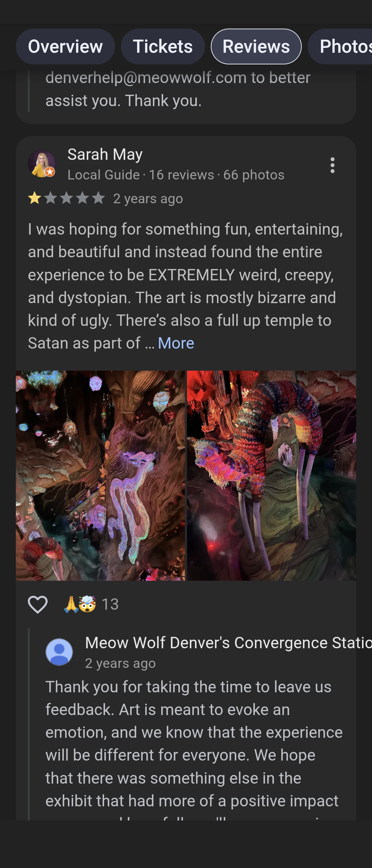The image size is (372, 868).
Task: Open the left cave interior review photo
Action: click(100, 476)
